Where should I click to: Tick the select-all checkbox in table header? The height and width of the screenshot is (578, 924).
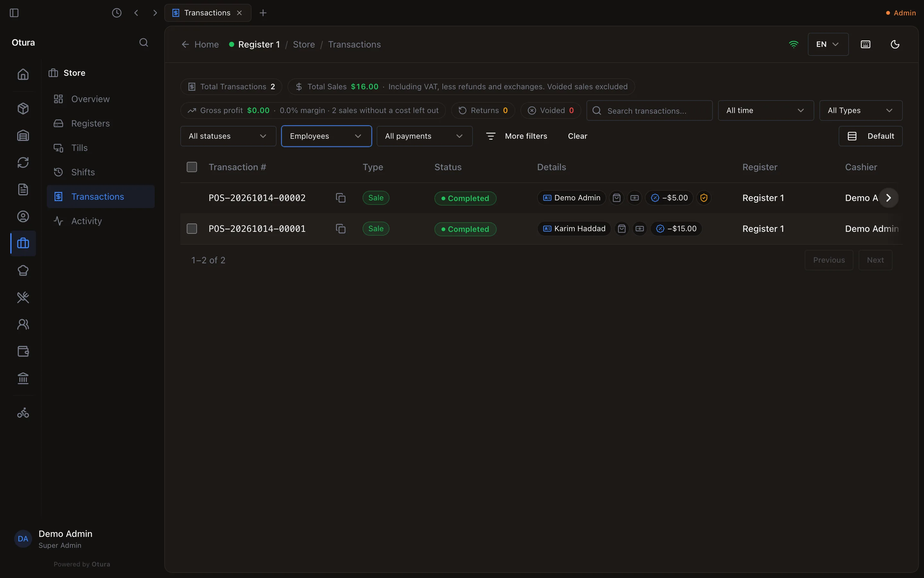coord(192,167)
